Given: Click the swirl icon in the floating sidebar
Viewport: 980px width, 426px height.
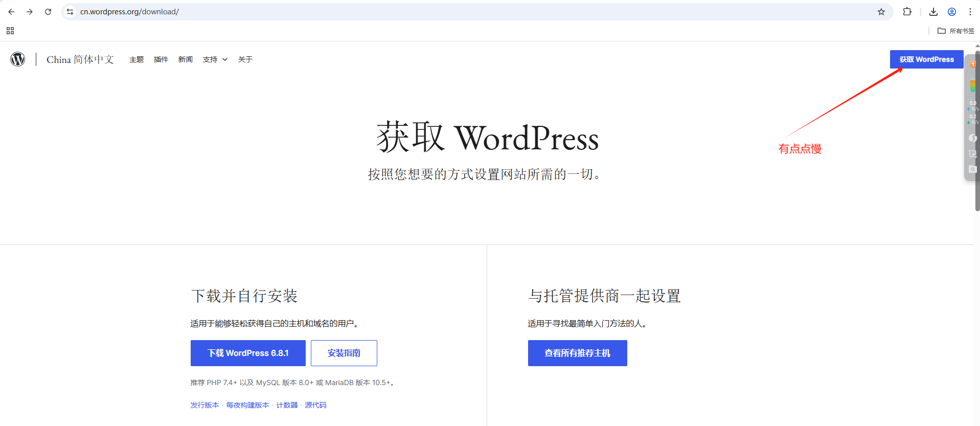Looking at the screenshot, I should tap(972, 138).
